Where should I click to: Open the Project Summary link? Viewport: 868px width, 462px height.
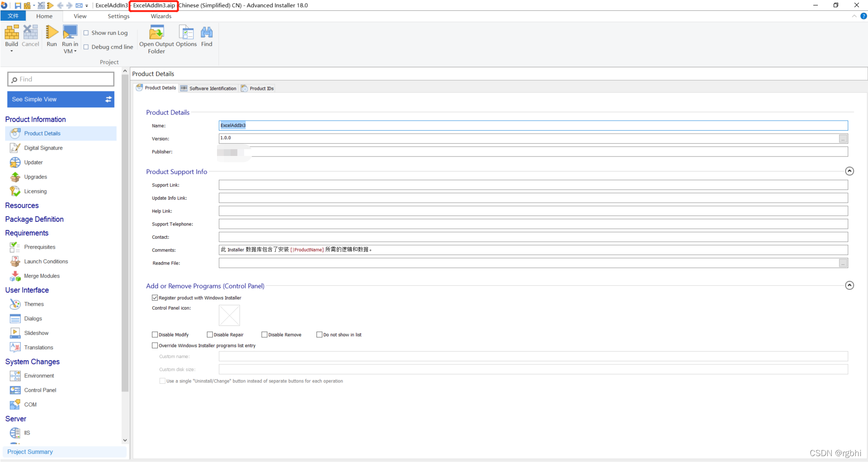tap(30, 452)
